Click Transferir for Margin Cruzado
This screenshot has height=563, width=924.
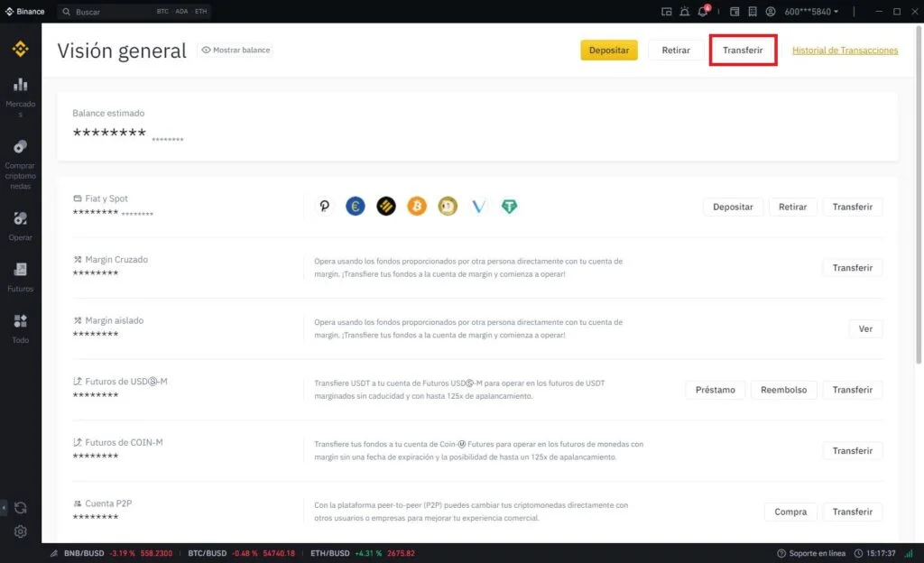coord(852,268)
